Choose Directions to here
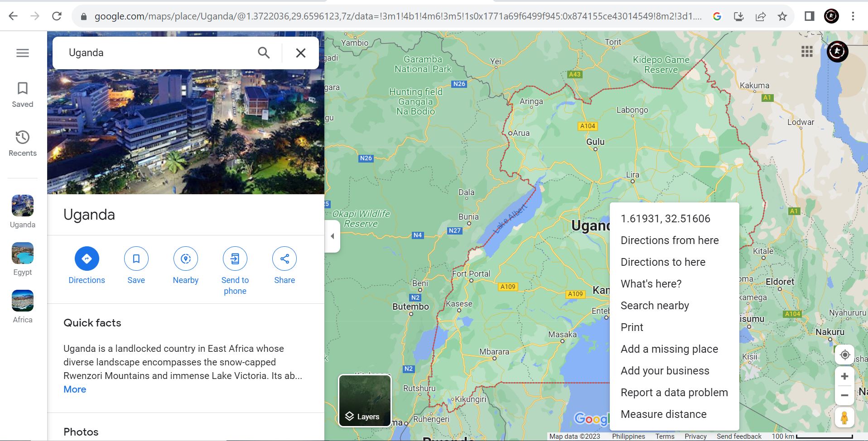Viewport: 868px width, 441px height. (x=674, y=262)
